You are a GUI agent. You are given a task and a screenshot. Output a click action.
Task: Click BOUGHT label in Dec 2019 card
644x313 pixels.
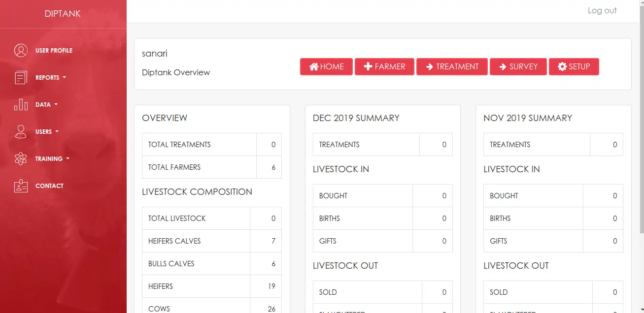[333, 196]
